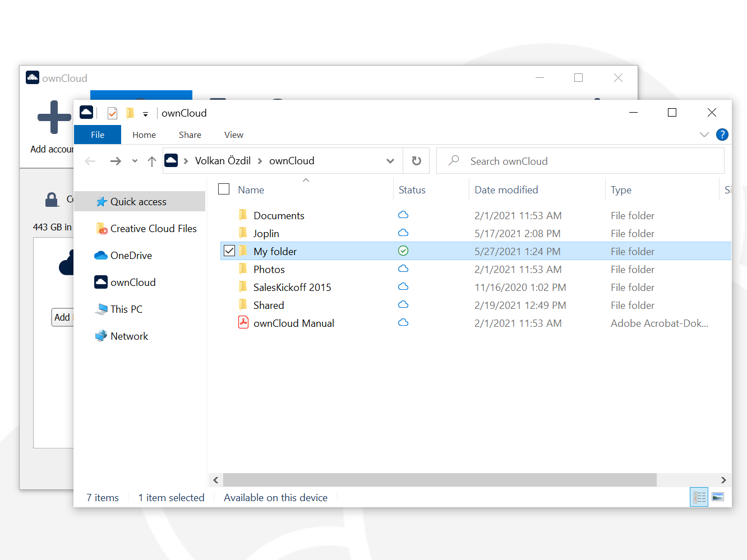Click the Add button in background ownCloud window

click(x=62, y=317)
